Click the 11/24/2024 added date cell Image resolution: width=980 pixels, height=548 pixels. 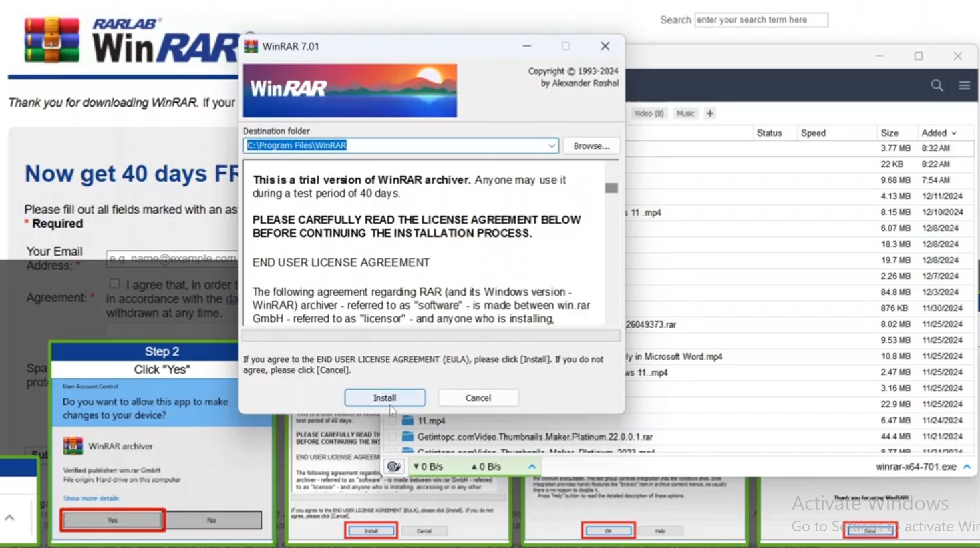tap(942, 421)
